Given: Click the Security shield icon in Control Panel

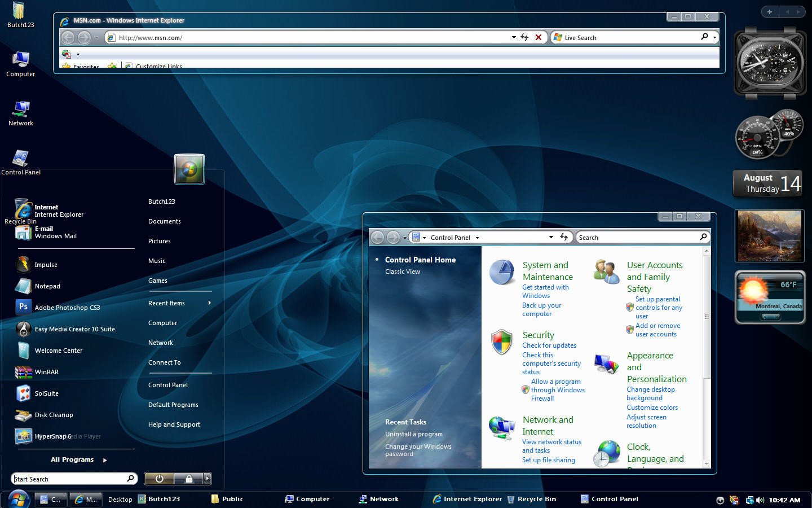Looking at the screenshot, I should [501, 342].
